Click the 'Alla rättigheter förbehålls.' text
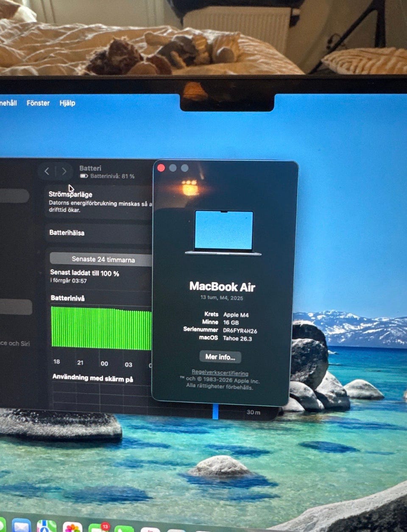The image size is (407, 532). click(220, 387)
